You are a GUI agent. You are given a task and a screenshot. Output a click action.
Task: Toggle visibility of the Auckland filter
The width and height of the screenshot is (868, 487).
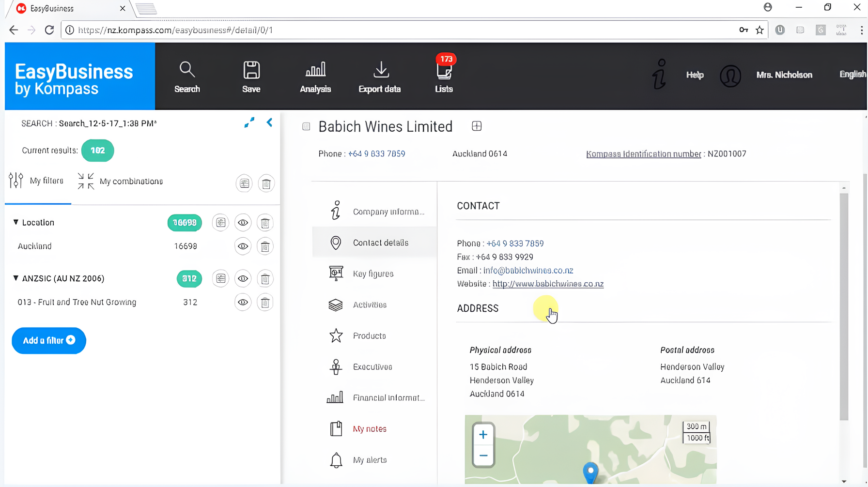(243, 247)
